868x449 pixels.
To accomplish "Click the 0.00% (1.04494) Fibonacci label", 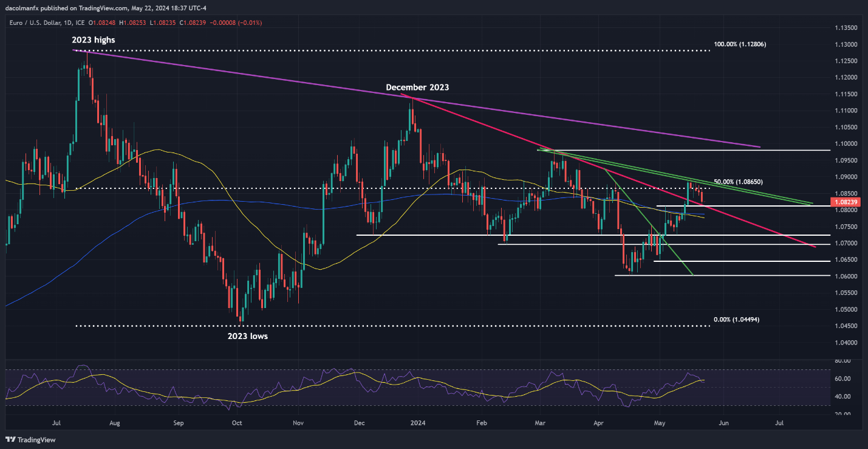I will (x=736, y=320).
